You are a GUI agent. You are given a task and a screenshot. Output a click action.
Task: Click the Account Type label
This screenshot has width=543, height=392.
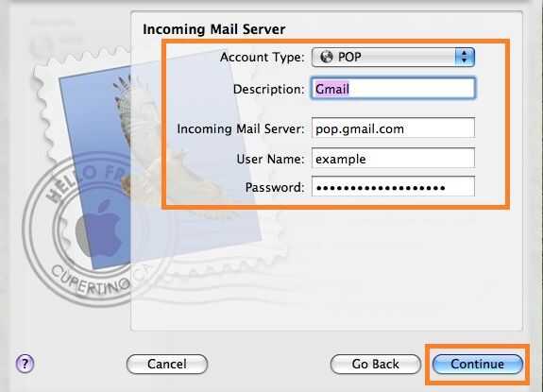(263, 57)
